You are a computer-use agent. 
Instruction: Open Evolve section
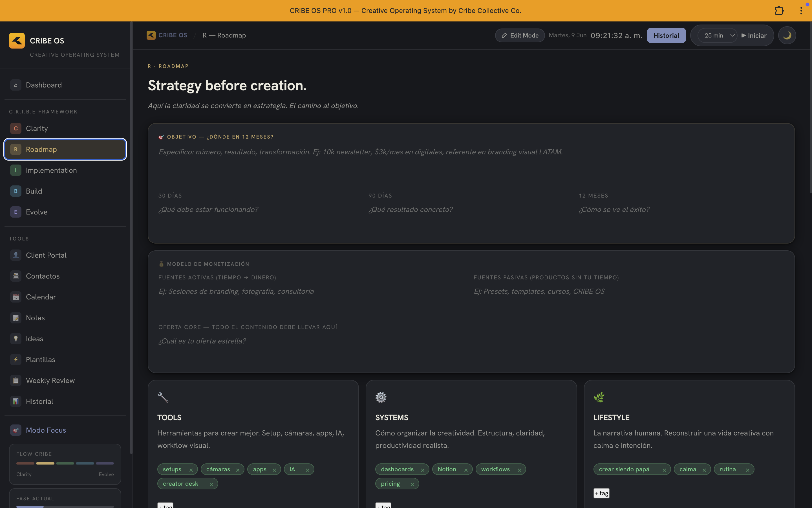coord(65,212)
